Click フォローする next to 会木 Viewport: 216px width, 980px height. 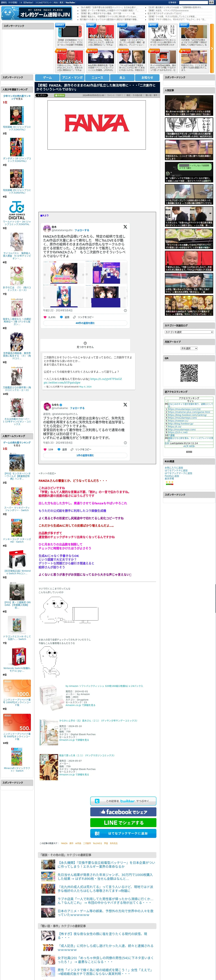point(82,230)
